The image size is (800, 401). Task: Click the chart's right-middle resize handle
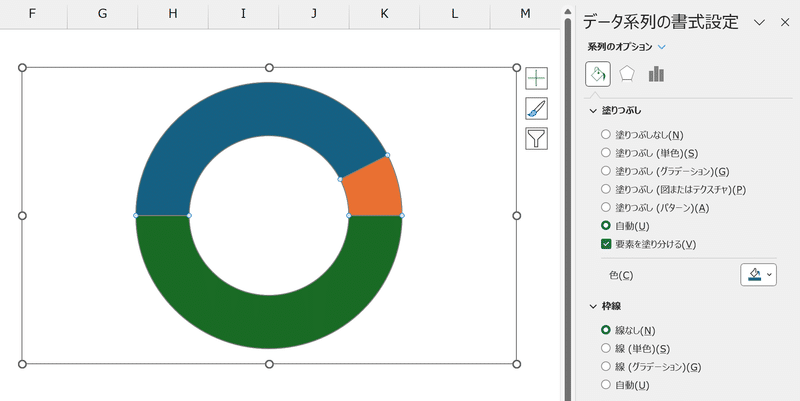[517, 216]
